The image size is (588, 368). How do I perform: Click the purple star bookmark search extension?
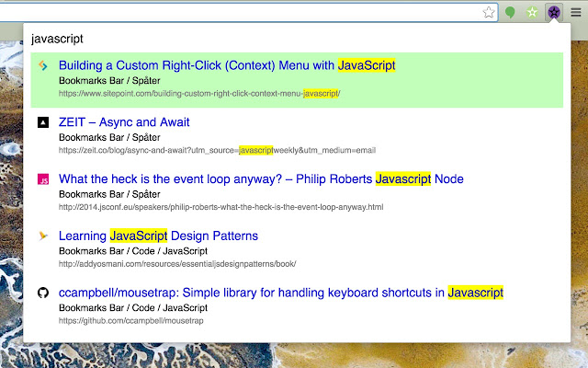point(554,12)
